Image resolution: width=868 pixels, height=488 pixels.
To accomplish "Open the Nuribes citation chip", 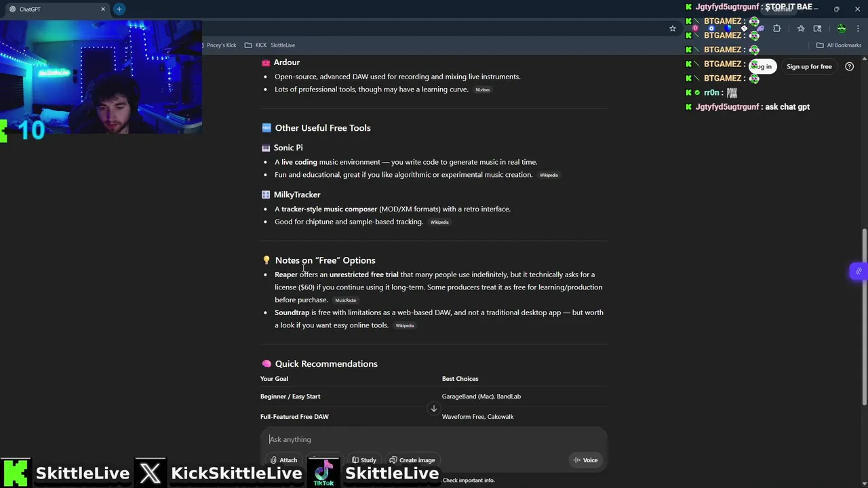I will (482, 89).
